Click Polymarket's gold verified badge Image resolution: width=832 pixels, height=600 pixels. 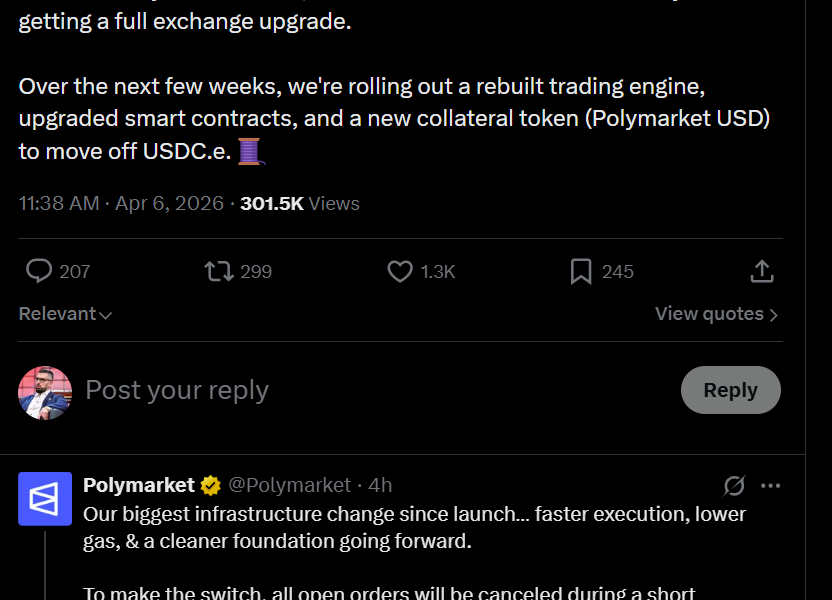click(209, 486)
